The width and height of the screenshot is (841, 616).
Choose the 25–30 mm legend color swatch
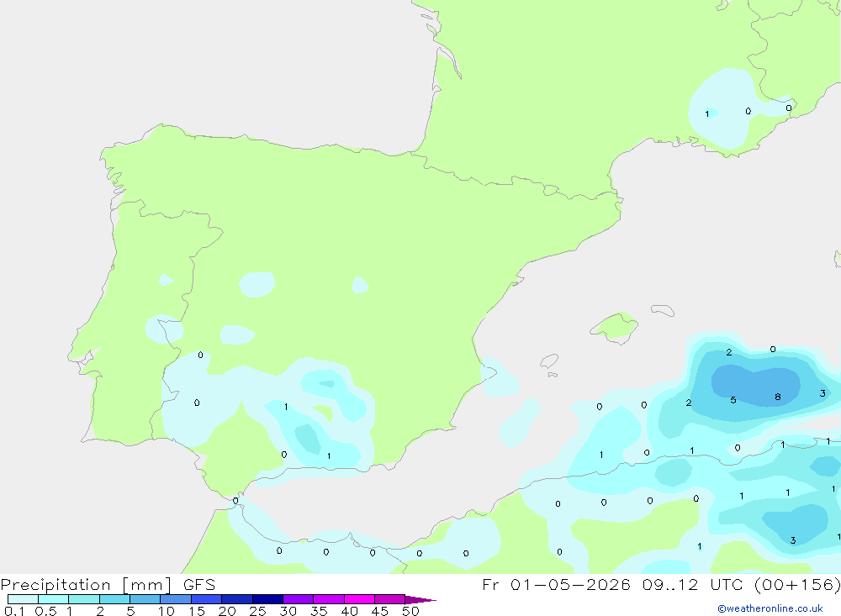tap(267, 599)
